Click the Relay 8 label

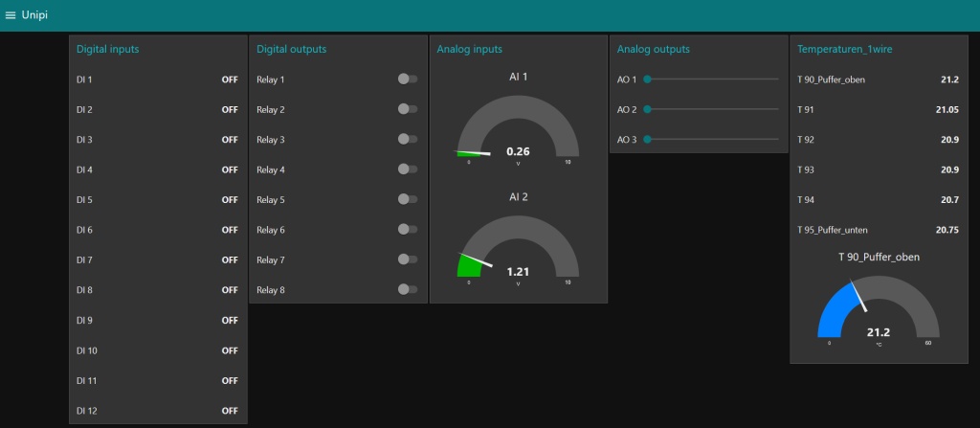click(271, 290)
